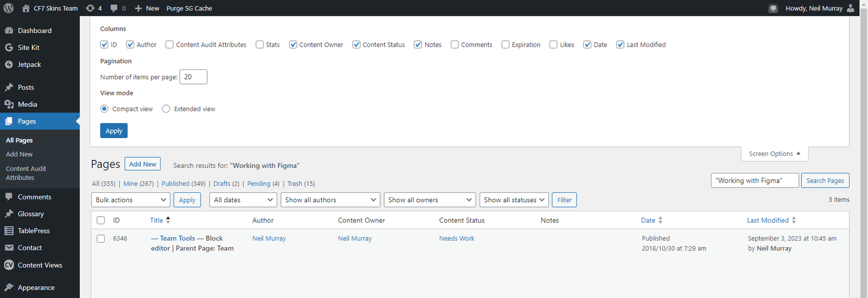The height and width of the screenshot is (298, 868).
Task: Click the notifications icon near Howdy
Action: tap(773, 8)
